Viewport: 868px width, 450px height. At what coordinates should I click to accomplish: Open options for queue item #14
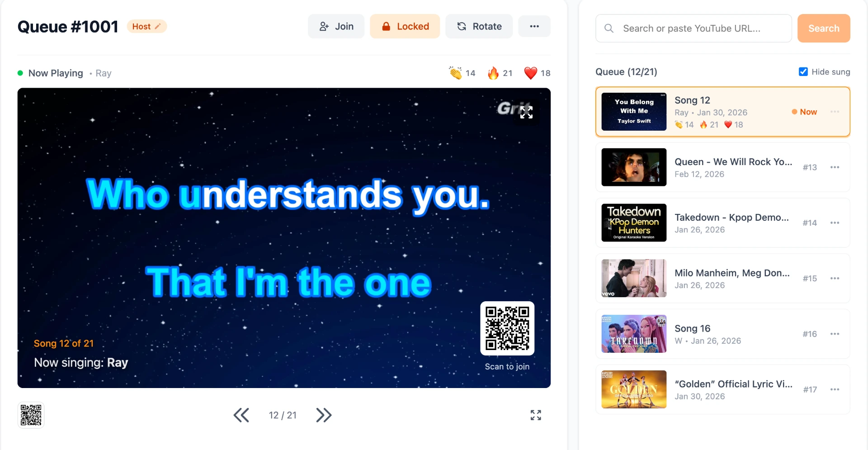[x=835, y=223]
